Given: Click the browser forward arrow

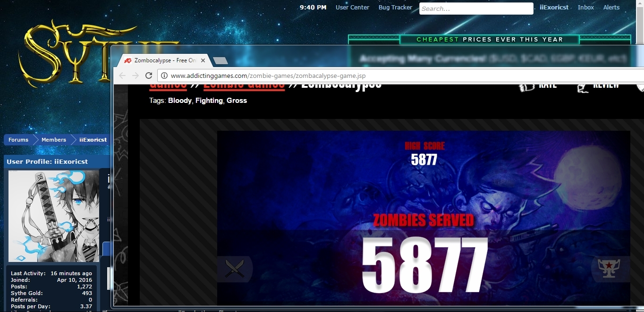Looking at the screenshot, I should tap(136, 76).
